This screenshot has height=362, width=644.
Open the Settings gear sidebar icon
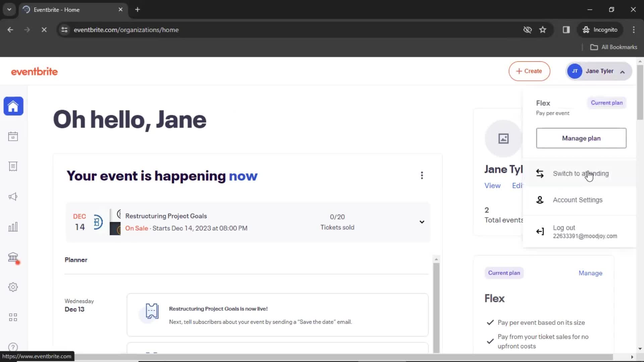[13, 287]
